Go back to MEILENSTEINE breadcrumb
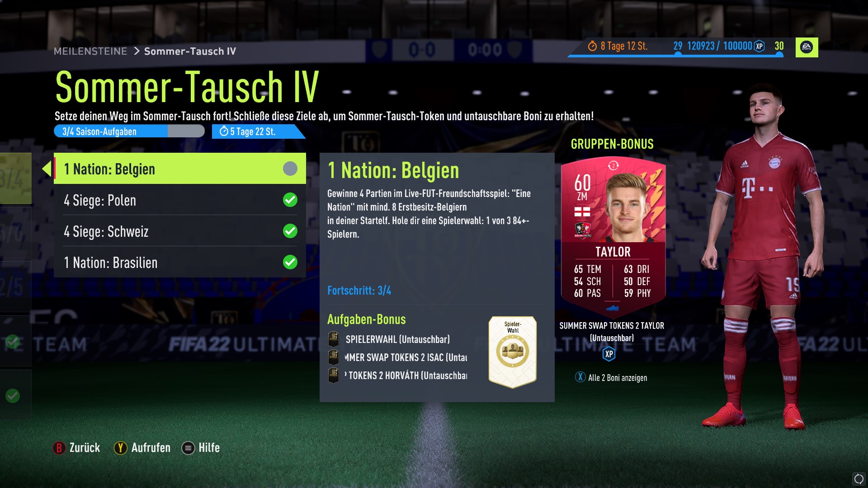Viewport: 868px width, 488px height. click(90, 51)
